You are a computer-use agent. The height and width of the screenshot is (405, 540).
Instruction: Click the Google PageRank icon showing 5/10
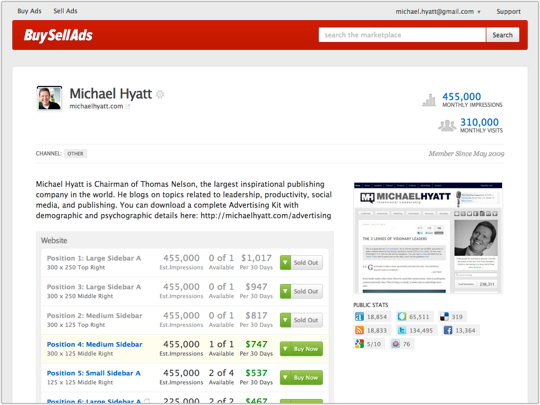tap(359, 344)
